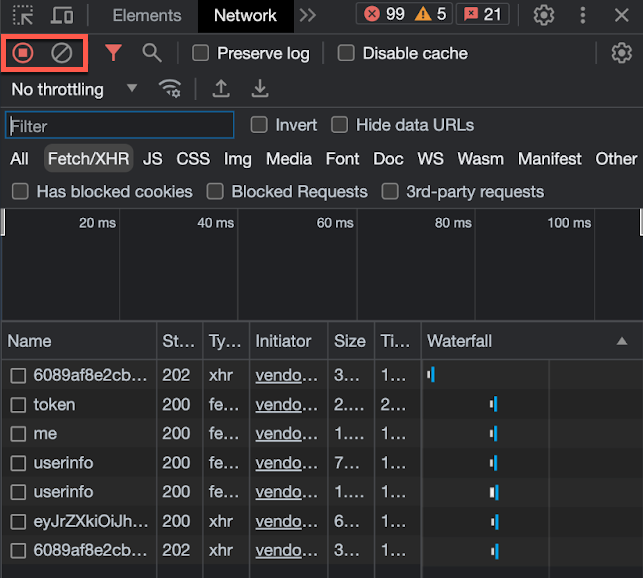Open the No throttling dropdown
The width and height of the screenshot is (643, 578).
74,89
